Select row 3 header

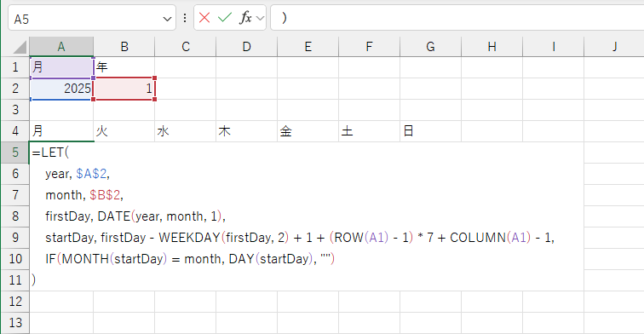(15, 110)
